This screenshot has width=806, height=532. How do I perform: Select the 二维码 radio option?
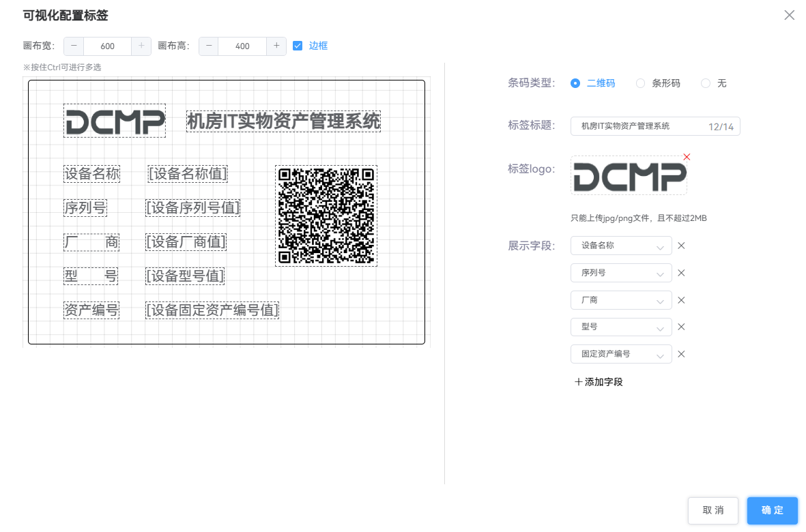[x=575, y=83]
